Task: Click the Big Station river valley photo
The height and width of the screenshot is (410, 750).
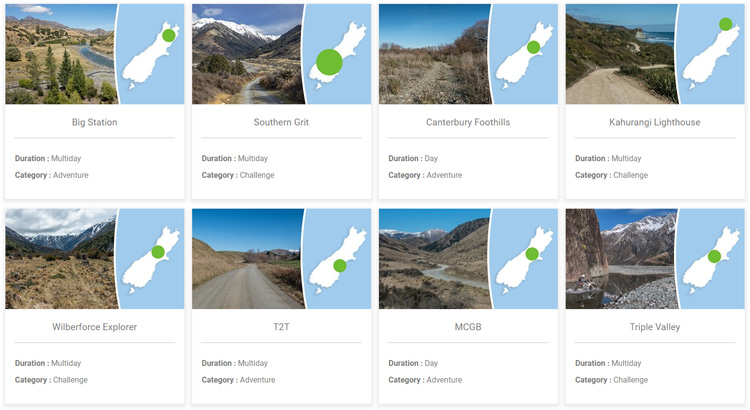Action: [58, 55]
